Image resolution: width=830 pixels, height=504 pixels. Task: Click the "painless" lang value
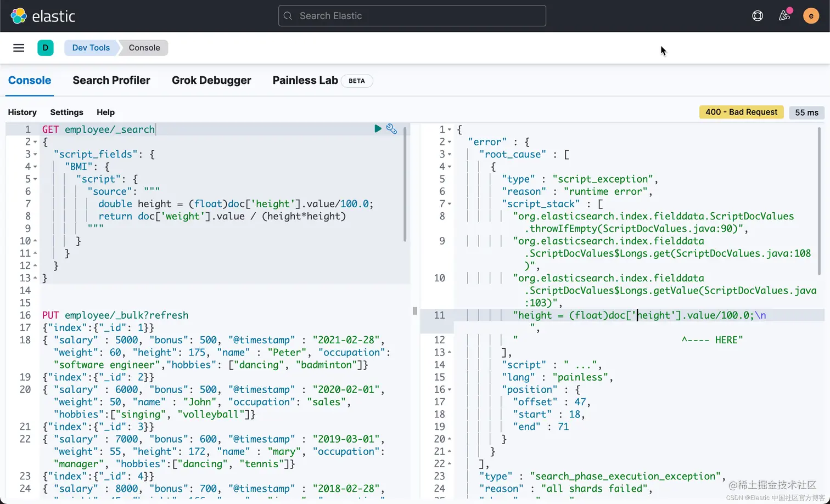[x=580, y=377]
